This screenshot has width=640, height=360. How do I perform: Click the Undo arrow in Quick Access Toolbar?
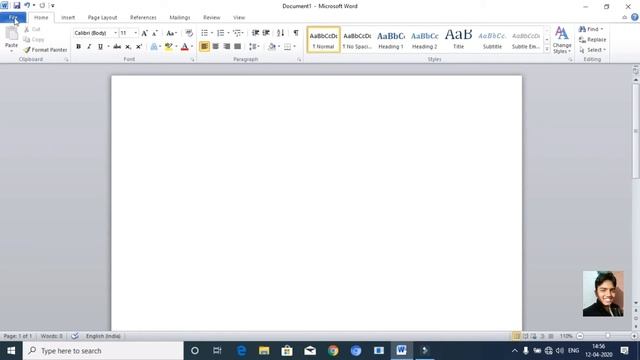[27, 6]
